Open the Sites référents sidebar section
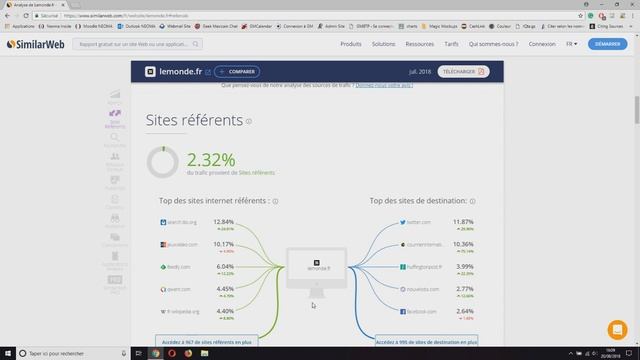 pyautogui.click(x=115, y=119)
